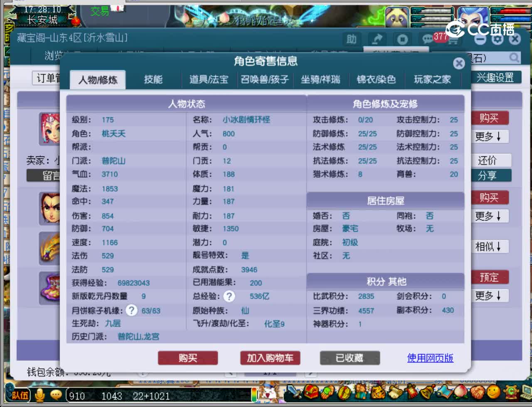Open the yellow scroll task icon
532x407 pixels.
click(x=396, y=392)
